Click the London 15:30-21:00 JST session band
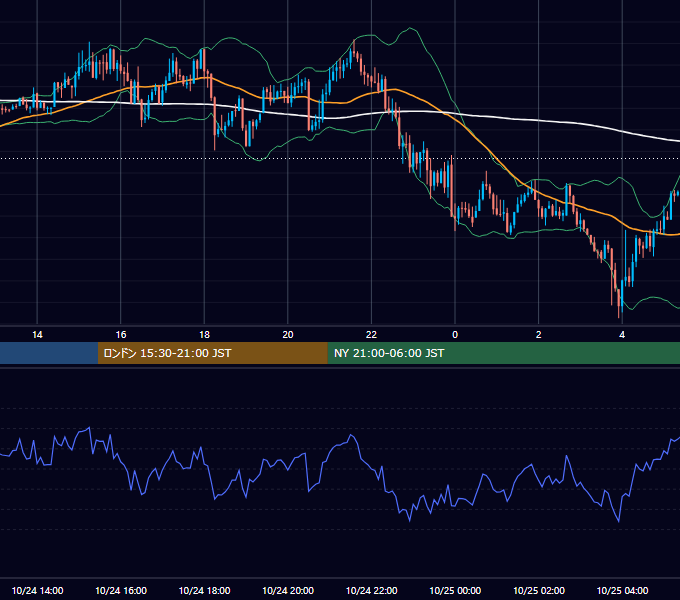This screenshot has height=600, width=680. pos(212,353)
